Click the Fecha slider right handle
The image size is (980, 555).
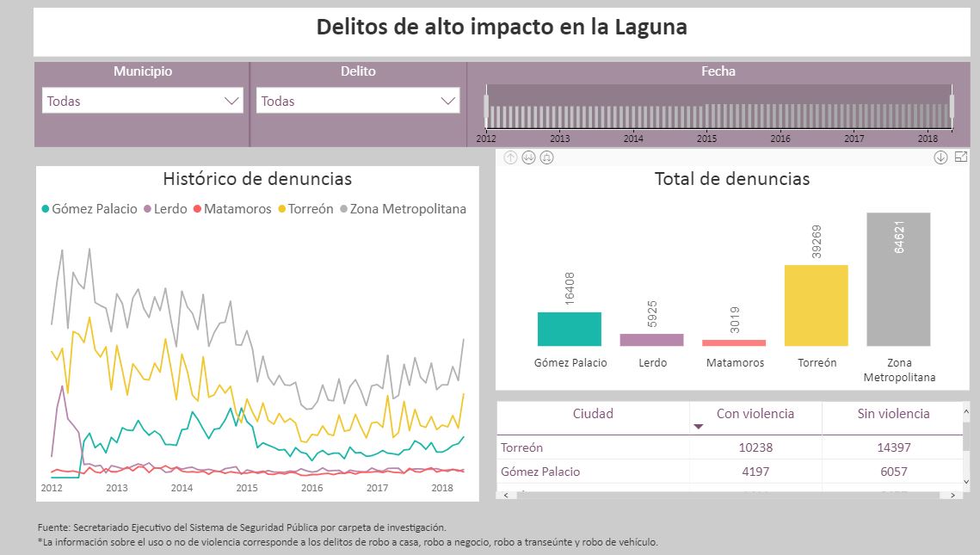(x=952, y=108)
